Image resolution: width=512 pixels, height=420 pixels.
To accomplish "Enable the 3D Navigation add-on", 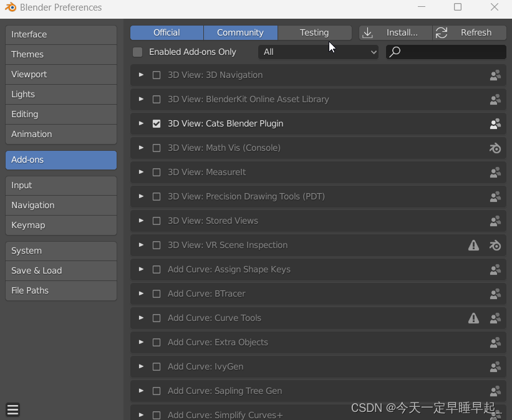I will click(156, 75).
